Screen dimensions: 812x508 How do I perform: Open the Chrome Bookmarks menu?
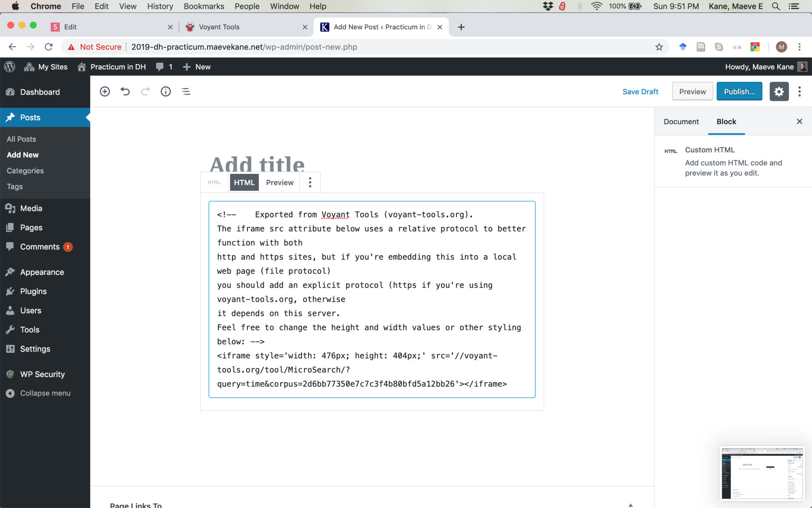(203, 6)
